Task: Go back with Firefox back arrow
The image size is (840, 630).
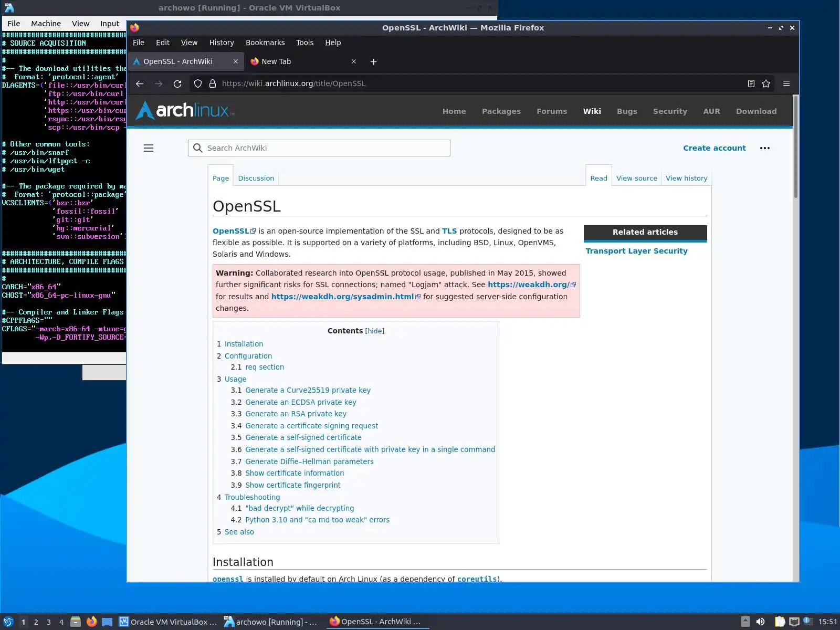Action: point(140,83)
